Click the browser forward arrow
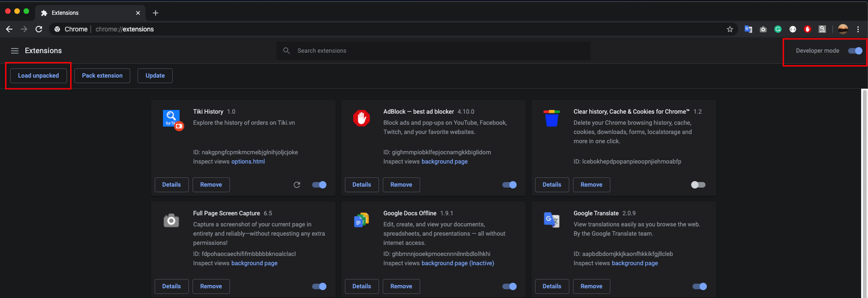 pos(24,29)
